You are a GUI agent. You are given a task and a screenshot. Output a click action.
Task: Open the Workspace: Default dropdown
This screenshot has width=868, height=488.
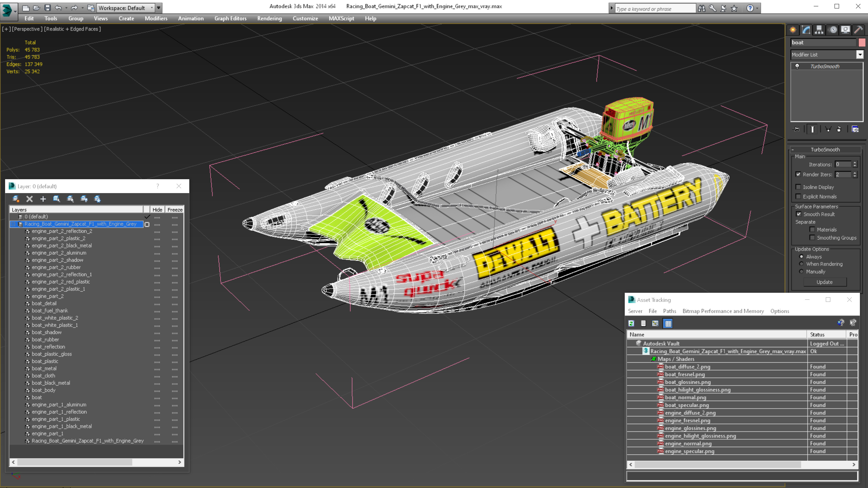click(126, 8)
